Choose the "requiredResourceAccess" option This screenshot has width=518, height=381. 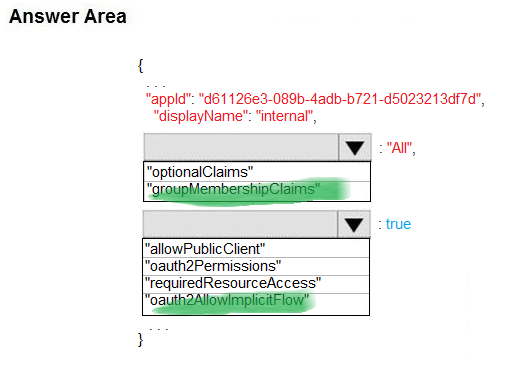(256, 284)
